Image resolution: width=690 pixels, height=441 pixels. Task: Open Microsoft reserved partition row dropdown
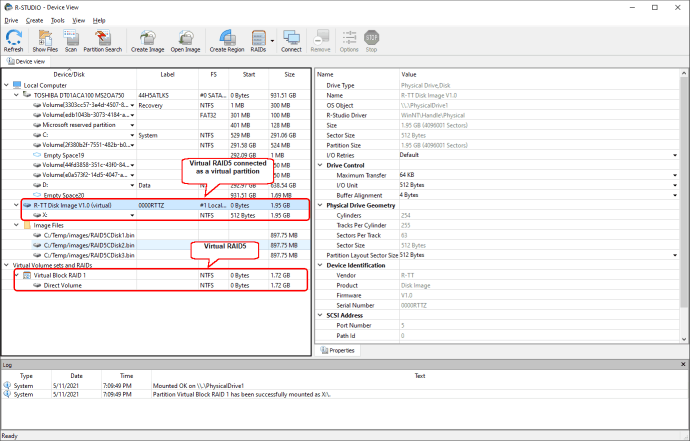pos(132,125)
